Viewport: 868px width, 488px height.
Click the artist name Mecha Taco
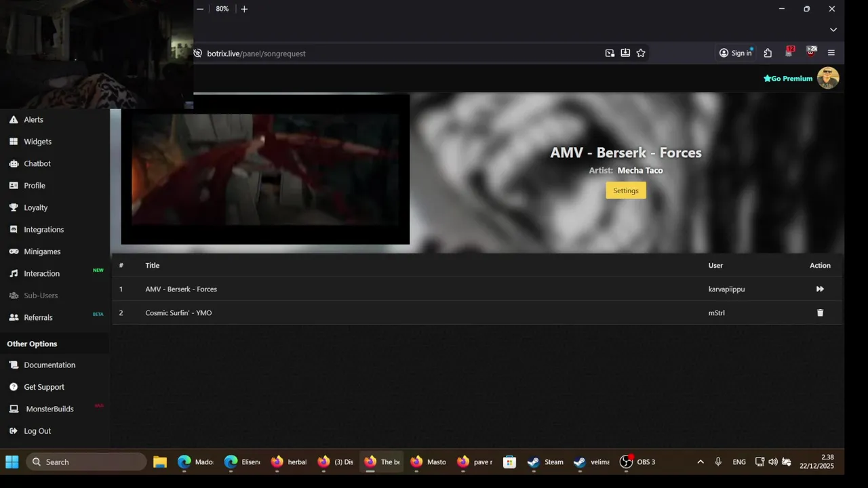640,171
